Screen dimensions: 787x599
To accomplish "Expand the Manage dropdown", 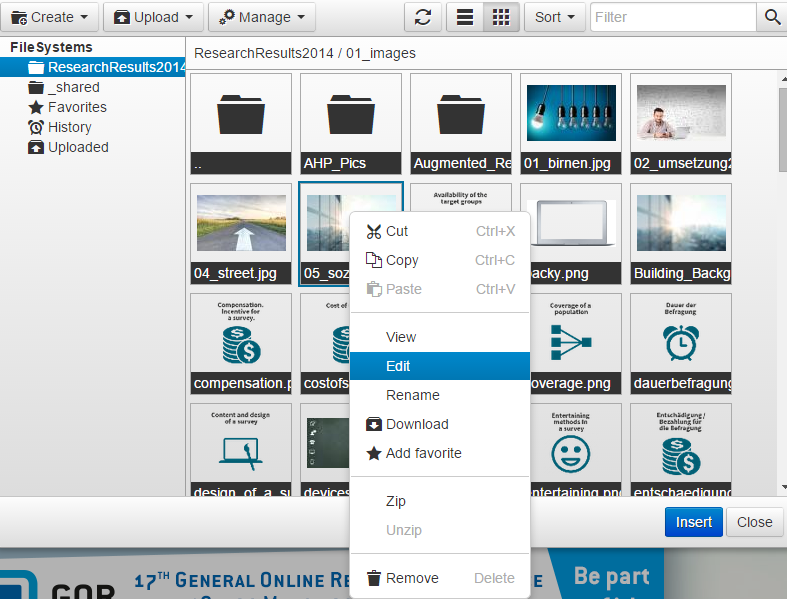I will [261, 17].
